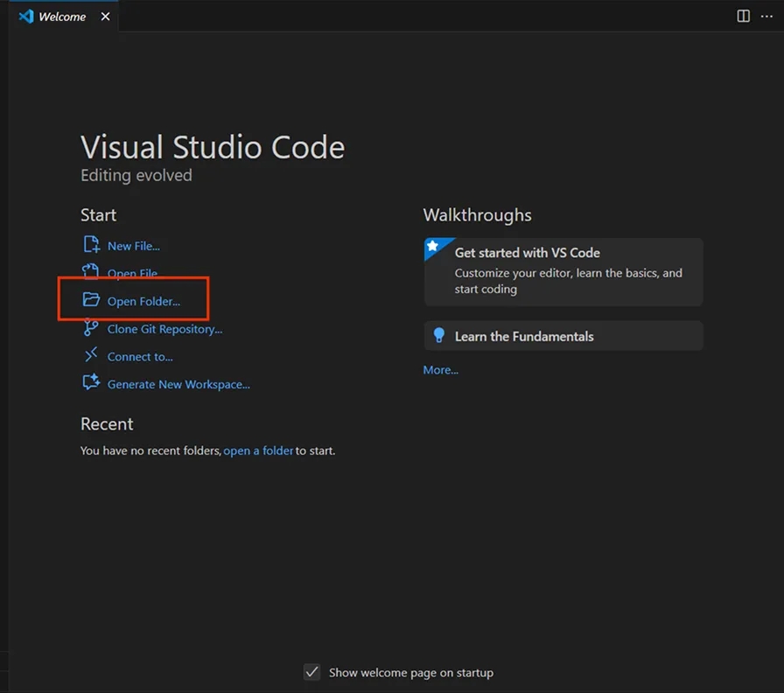Viewport: 784px width, 693px height.
Task: Click the 'open a folder' link under Recent
Action: [x=258, y=451]
